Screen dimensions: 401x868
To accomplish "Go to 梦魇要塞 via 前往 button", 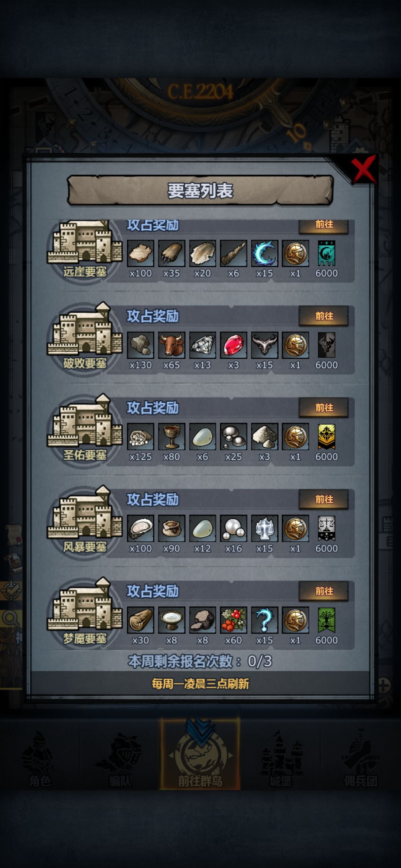I will click(x=324, y=591).
